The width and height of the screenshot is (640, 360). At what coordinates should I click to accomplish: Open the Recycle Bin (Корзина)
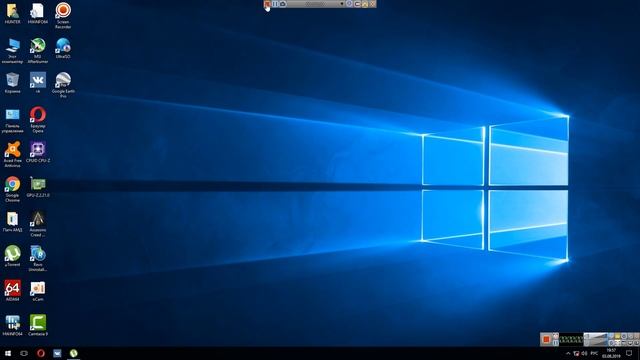[x=12, y=83]
